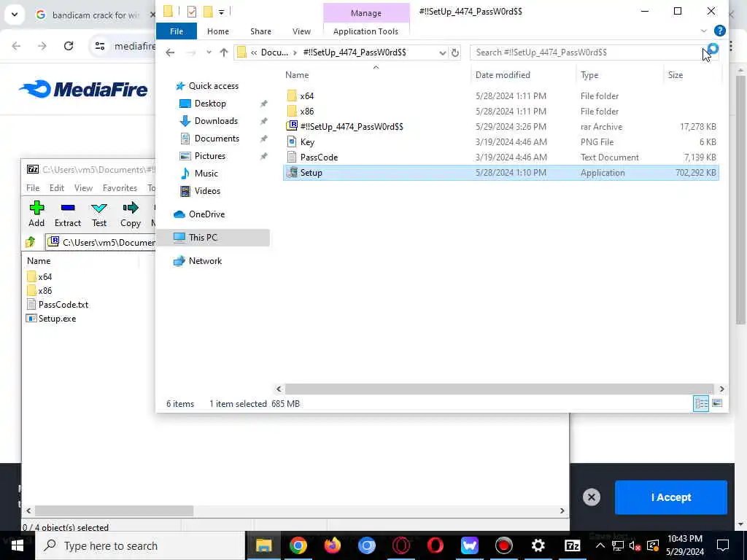This screenshot has width=747, height=560.
Task: Select Documents in Quick access
Action: 217,139
